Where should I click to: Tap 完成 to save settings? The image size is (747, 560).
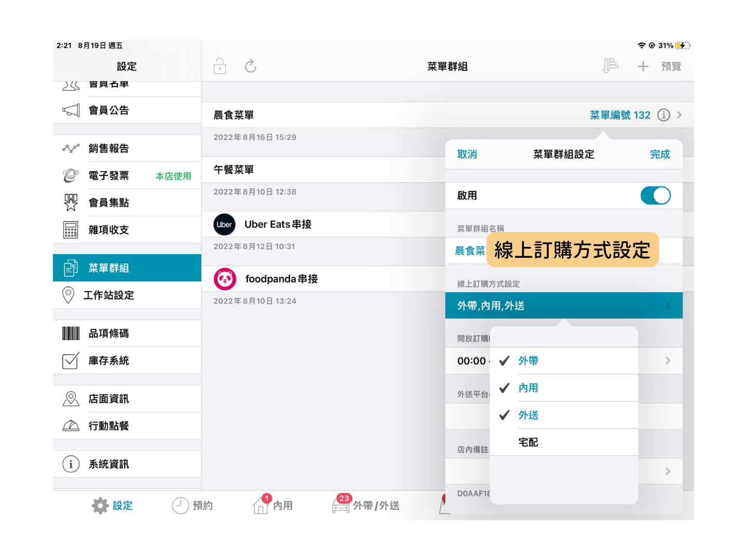(660, 155)
